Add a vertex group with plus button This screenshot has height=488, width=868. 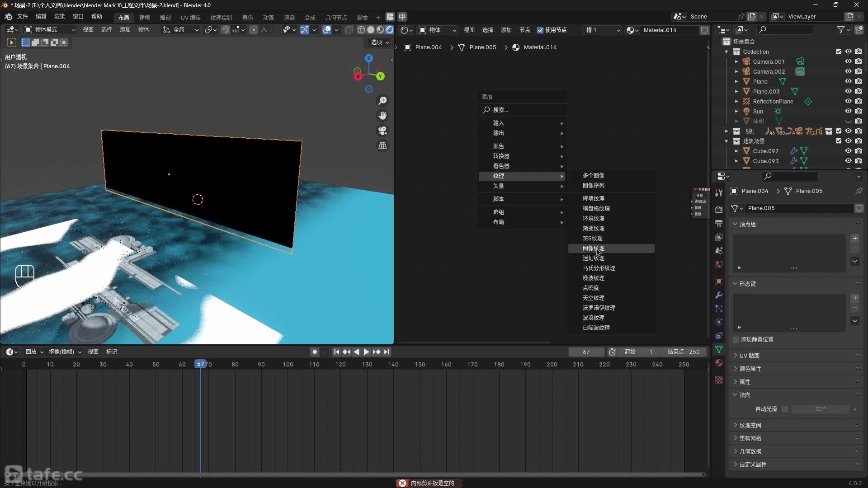tap(854, 239)
